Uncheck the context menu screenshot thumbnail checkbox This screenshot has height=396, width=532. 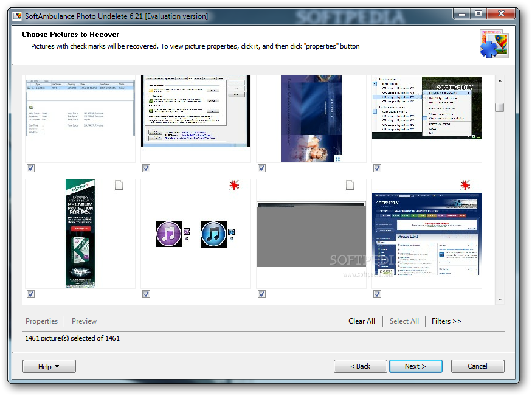click(x=378, y=168)
